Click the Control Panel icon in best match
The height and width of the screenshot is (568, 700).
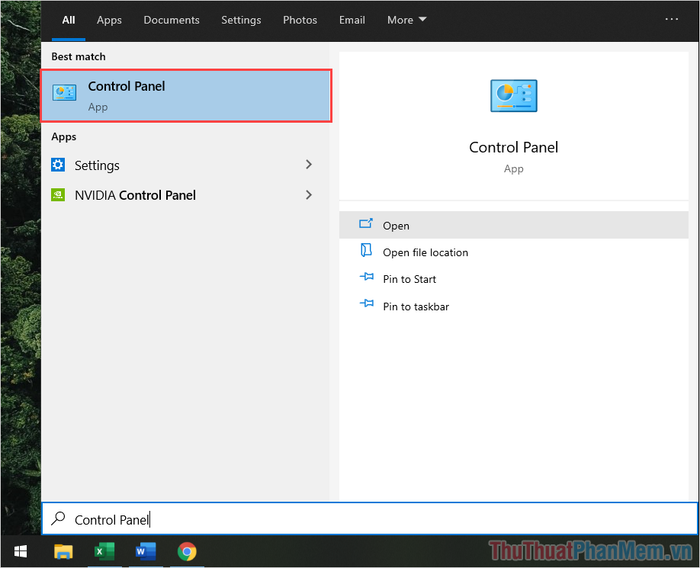pyautogui.click(x=64, y=92)
